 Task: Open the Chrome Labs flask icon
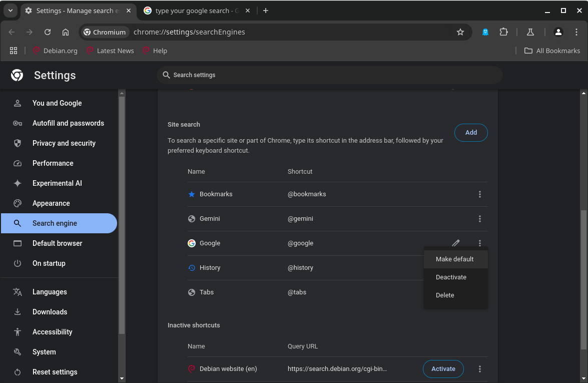(530, 32)
